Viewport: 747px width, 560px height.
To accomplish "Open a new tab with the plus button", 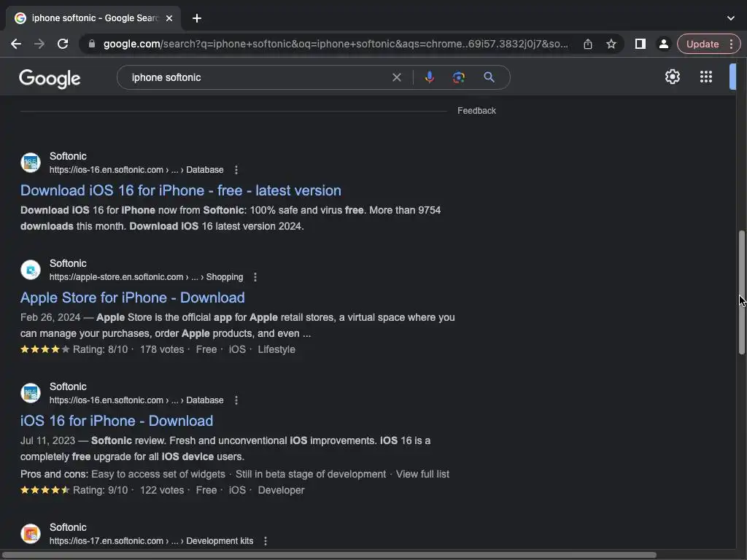I will (197, 18).
